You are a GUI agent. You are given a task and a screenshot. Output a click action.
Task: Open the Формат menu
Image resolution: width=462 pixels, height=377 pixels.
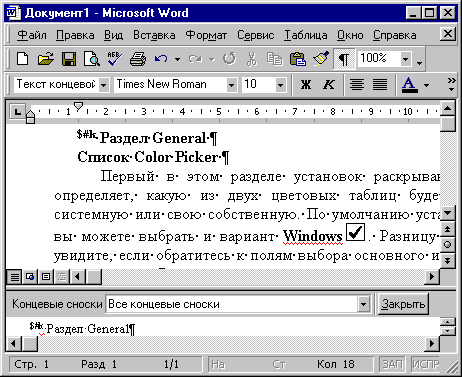[x=206, y=35]
